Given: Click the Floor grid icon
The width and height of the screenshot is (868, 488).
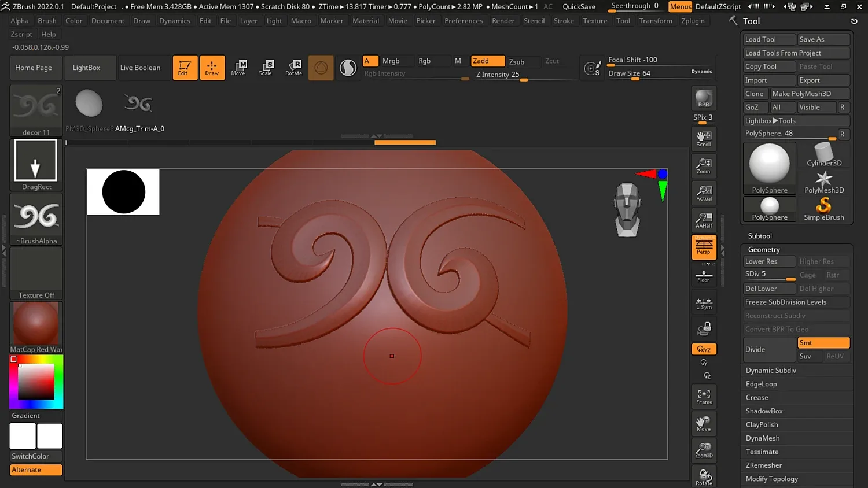Looking at the screenshot, I should 704,276.
